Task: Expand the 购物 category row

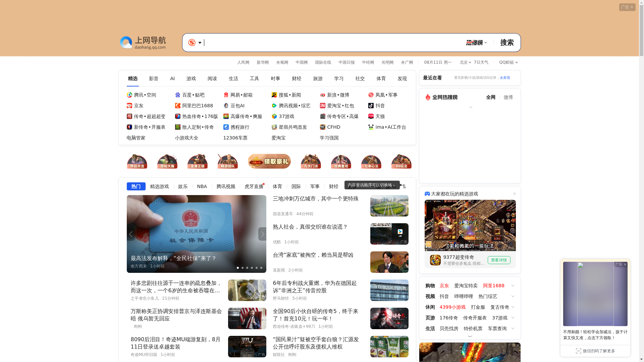Action: 513,286
